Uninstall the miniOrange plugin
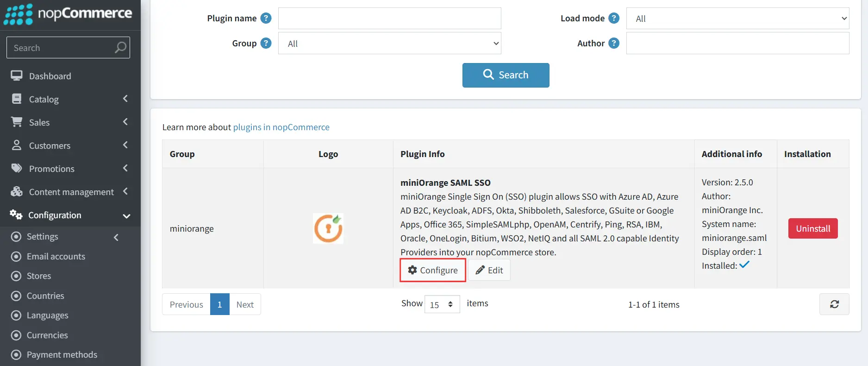The image size is (868, 366). click(x=813, y=228)
